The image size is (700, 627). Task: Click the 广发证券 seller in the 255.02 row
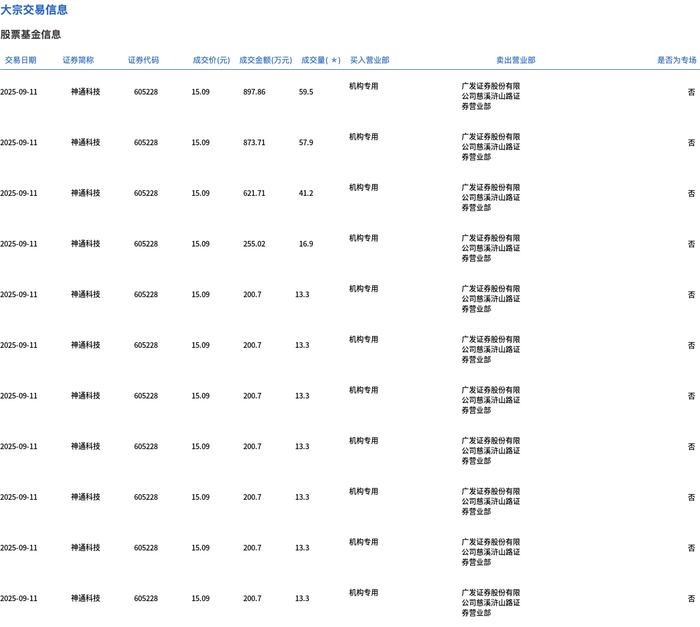491,248
